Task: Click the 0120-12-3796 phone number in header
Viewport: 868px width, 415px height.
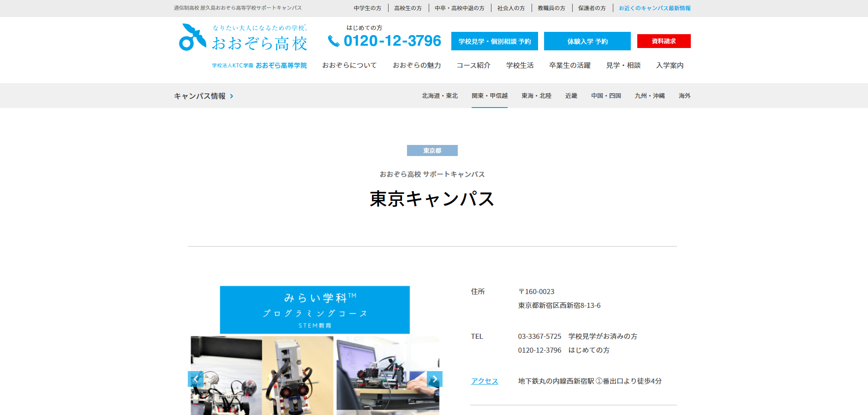Action: (x=392, y=41)
